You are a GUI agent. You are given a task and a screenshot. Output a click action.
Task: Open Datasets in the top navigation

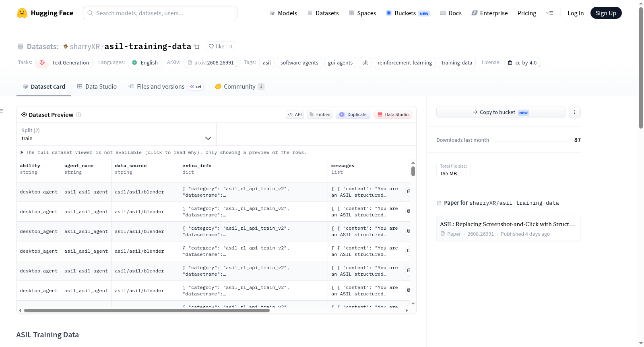coord(323,13)
